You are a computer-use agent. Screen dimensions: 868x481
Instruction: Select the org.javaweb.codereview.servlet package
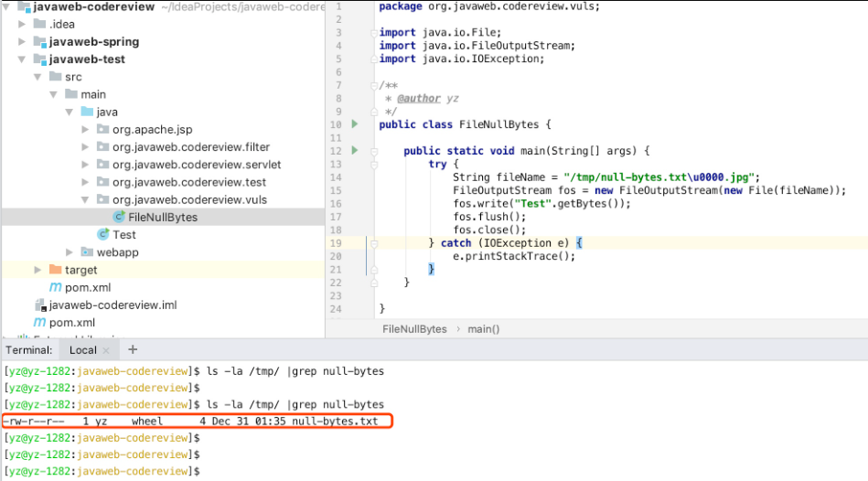coord(197,165)
